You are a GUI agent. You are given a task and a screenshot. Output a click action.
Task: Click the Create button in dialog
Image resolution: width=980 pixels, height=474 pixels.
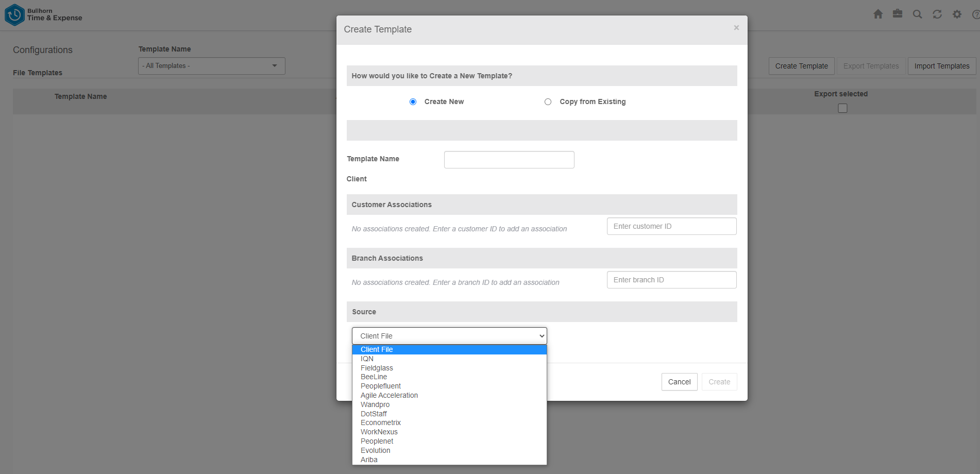coord(719,382)
